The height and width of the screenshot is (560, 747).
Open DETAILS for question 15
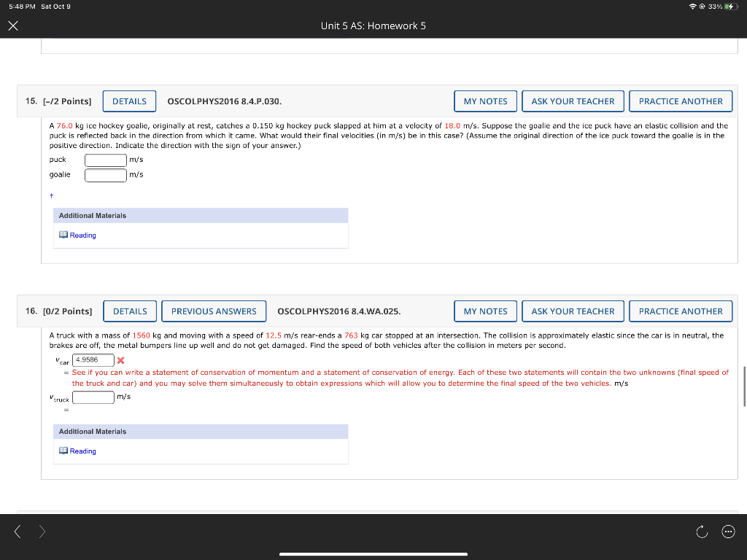pyautogui.click(x=130, y=101)
